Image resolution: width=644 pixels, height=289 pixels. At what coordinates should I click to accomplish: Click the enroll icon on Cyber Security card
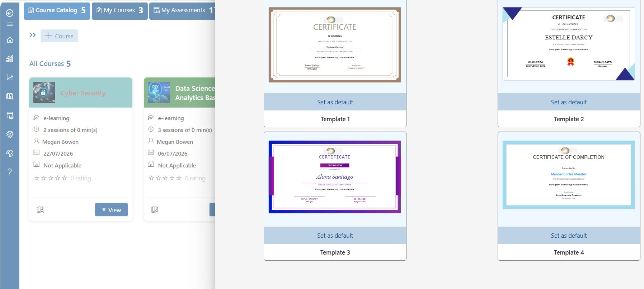click(x=41, y=210)
